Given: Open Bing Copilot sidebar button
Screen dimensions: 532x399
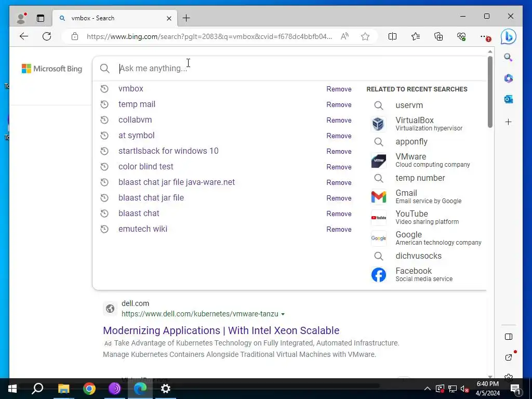Looking at the screenshot, I should click(x=508, y=37).
